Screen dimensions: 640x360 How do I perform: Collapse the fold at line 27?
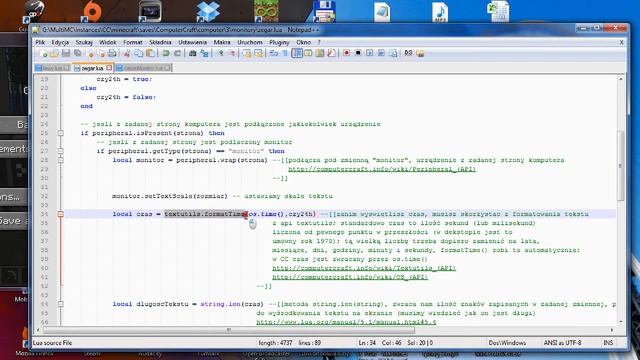[x=60, y=151]
